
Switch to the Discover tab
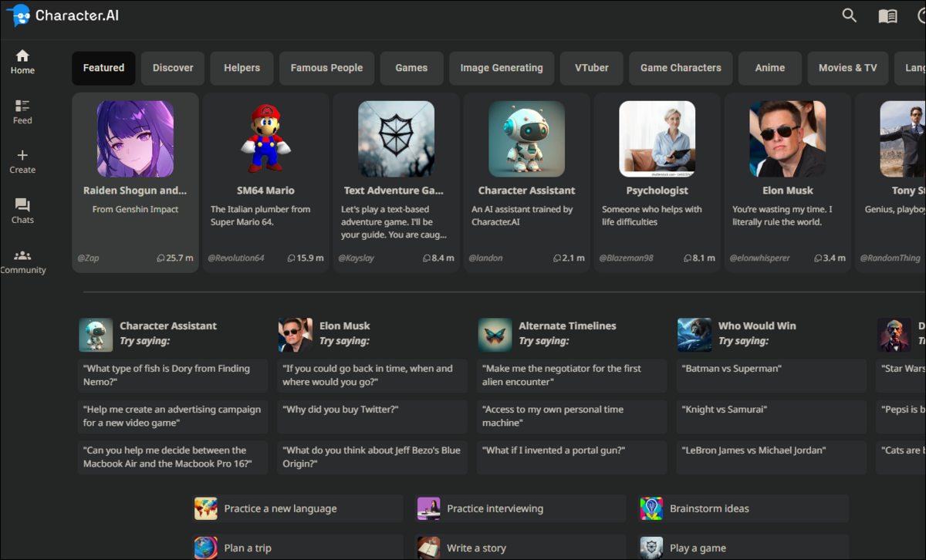pyautogui.click(x=173, y=68)
